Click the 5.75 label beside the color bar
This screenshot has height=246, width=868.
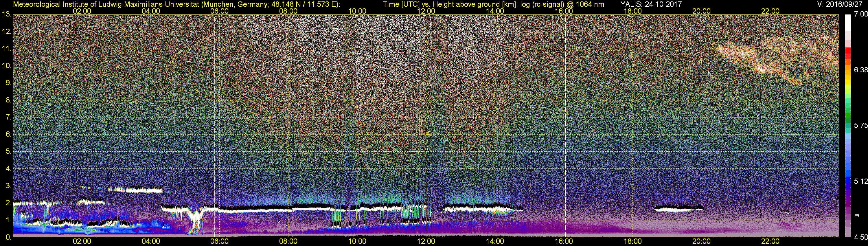(x=861, y=125)
